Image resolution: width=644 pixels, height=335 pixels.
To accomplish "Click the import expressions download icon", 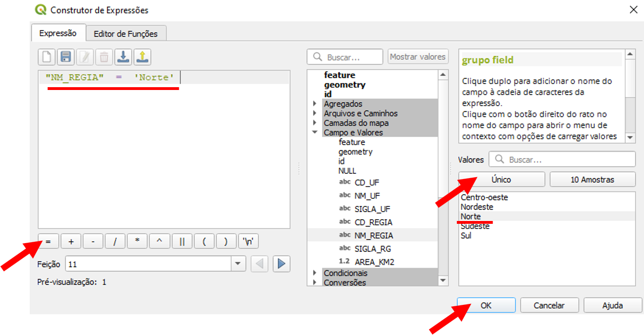I will pyautogui.click(x=123, y=57).
